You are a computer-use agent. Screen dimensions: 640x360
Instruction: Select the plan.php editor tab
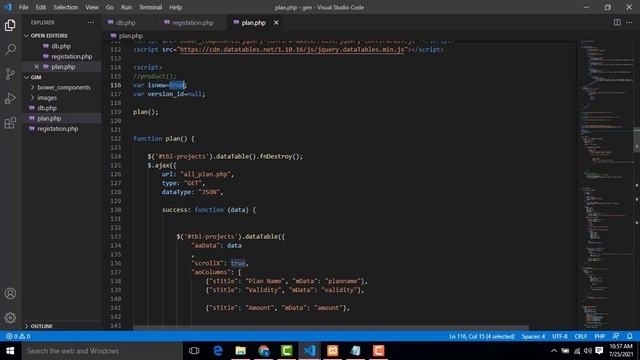[253, 22]
